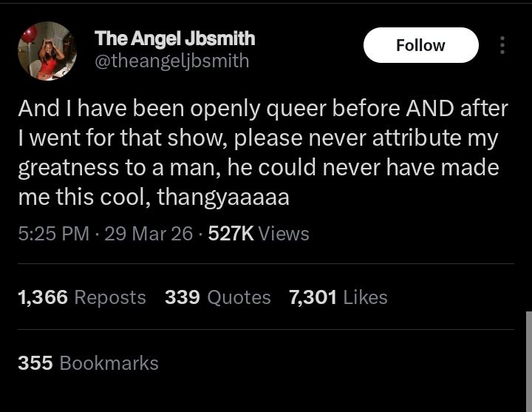Viewport: 532px width, 412px height.
Task: Open the 339 Quotes list
Action: [217, 297]
